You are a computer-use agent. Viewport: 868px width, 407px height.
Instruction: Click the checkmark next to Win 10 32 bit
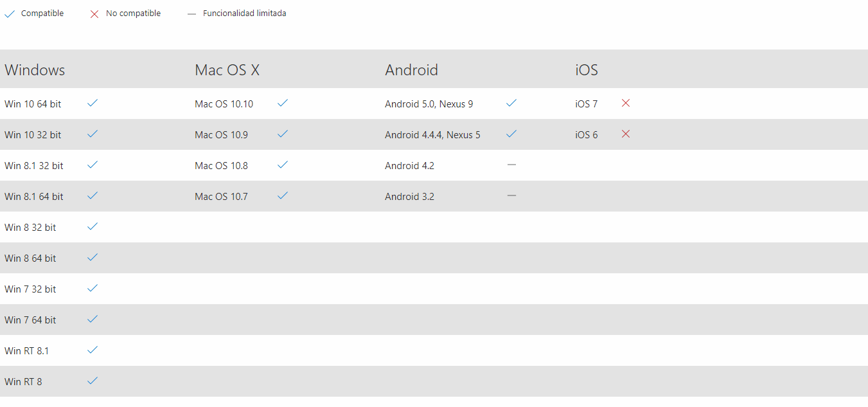coord(93,134)
